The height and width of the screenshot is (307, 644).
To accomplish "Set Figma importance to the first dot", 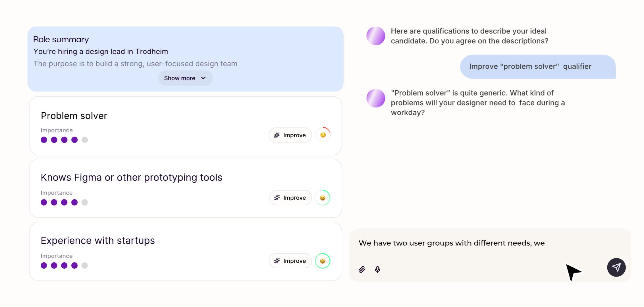I will 44,202.
